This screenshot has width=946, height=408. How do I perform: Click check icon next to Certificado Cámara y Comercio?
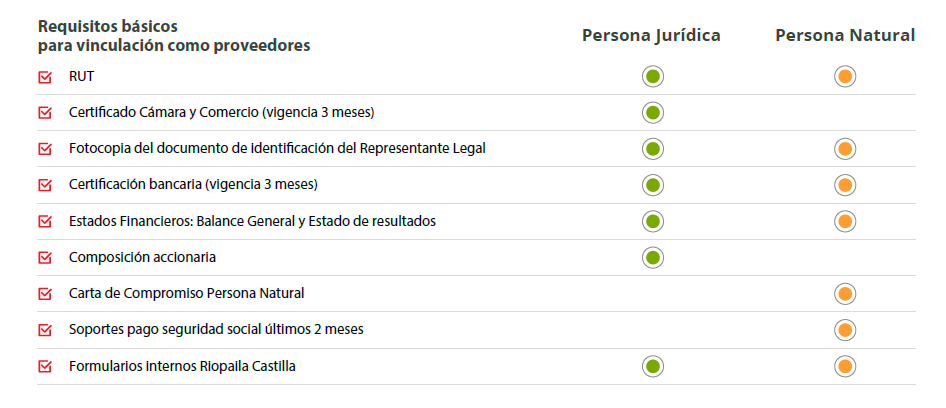point(45,113)
